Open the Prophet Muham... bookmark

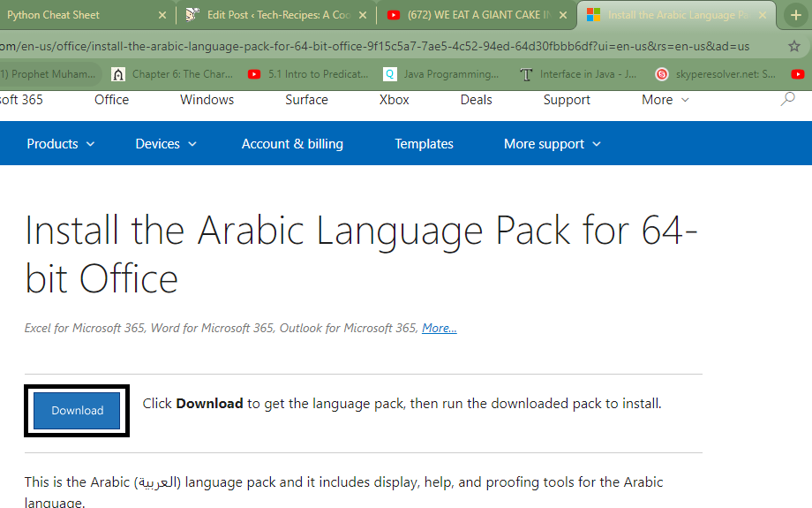48,74
